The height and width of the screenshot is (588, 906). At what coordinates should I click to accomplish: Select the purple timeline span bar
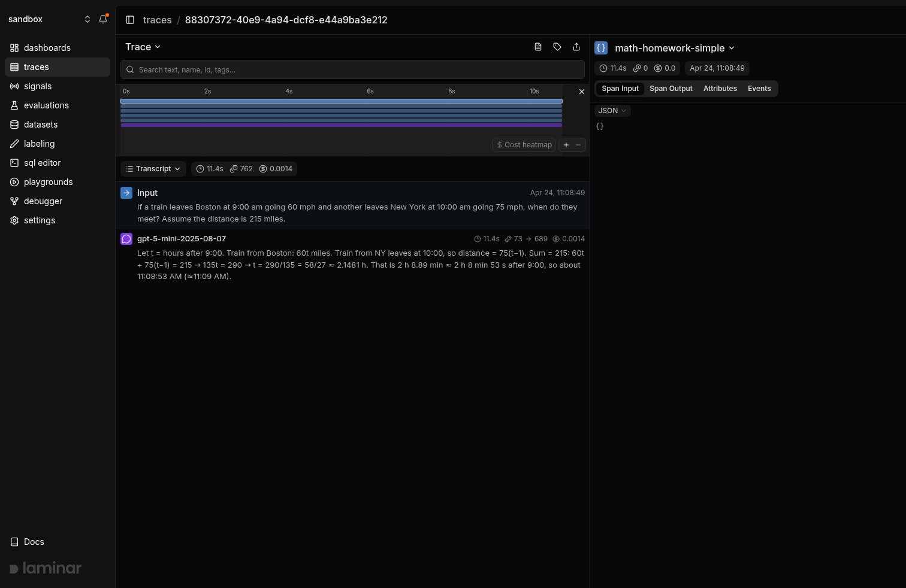[x=342, y=125]
